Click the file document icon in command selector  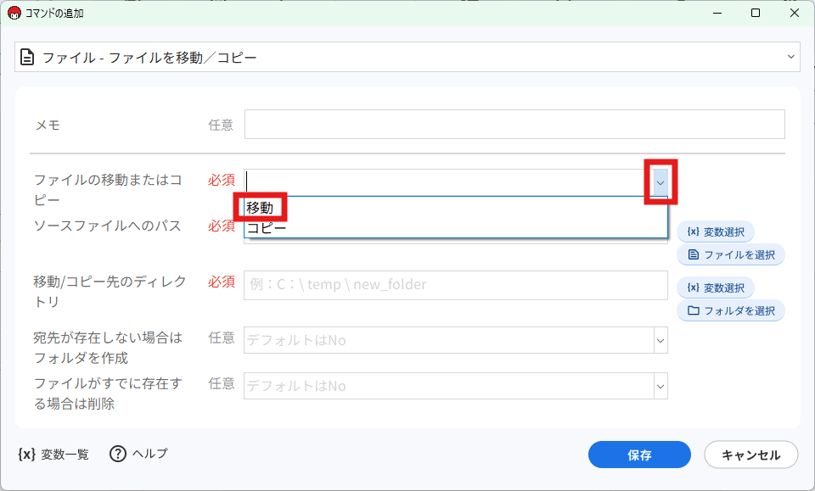coord(27,57)
